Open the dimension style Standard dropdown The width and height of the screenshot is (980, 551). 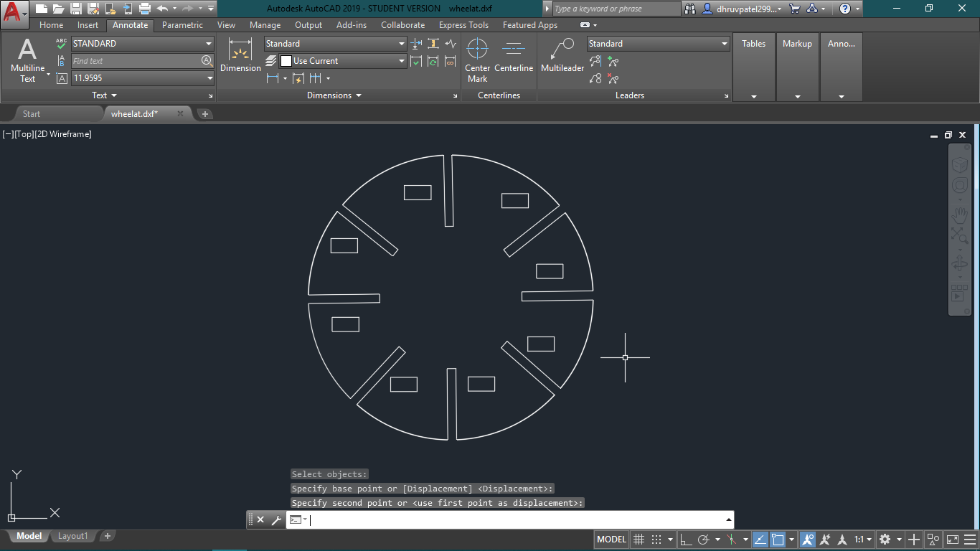[x=336, y=44]
